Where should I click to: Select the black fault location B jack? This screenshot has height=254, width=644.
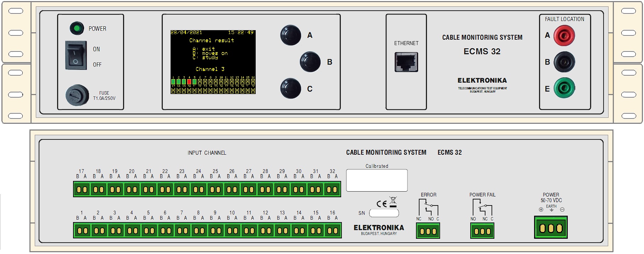tap(564, 62)
